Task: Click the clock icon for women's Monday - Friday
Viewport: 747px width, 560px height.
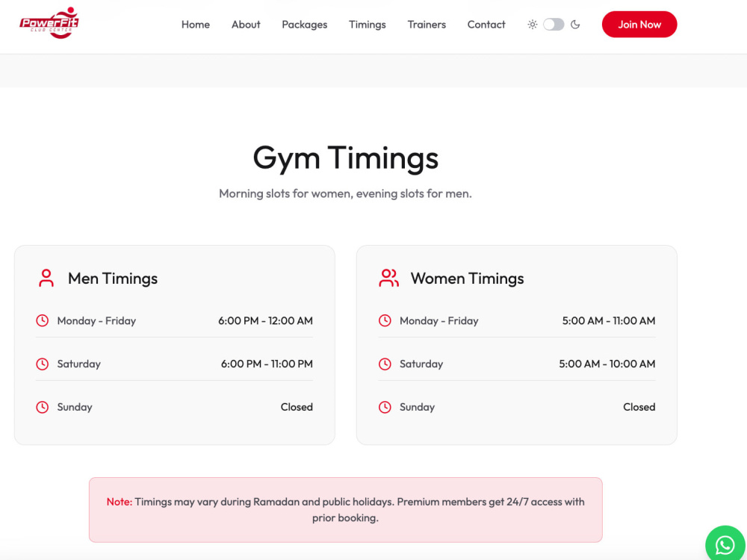Action: coord(385,320)
